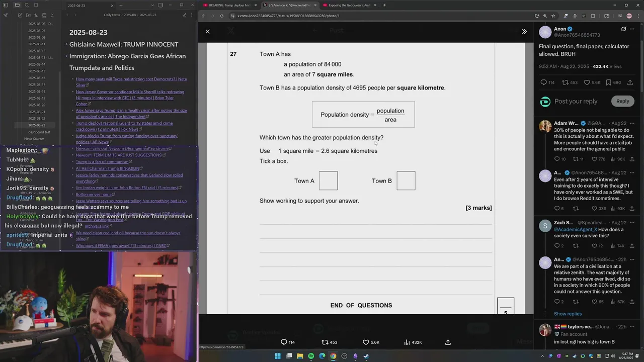Screen dimensions: 644x362
Task: Open Obsidian file explorer folder icon
Action: [x=17, y=5]
